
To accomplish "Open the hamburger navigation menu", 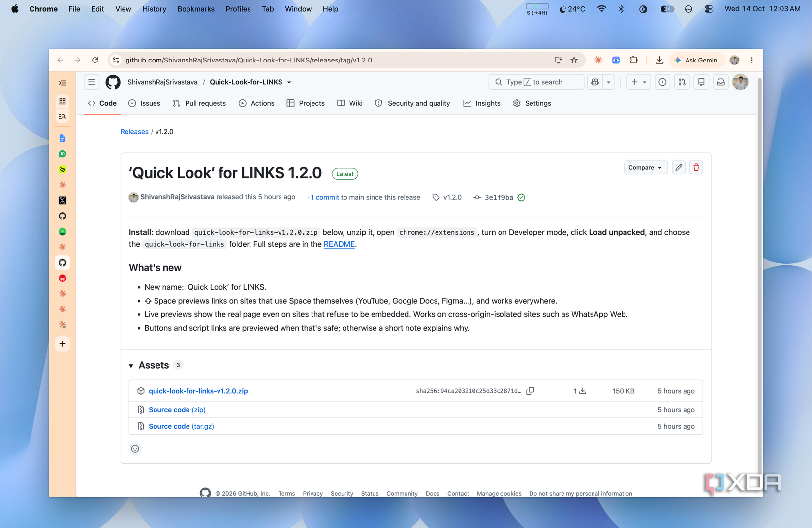I will pos(92,82).
